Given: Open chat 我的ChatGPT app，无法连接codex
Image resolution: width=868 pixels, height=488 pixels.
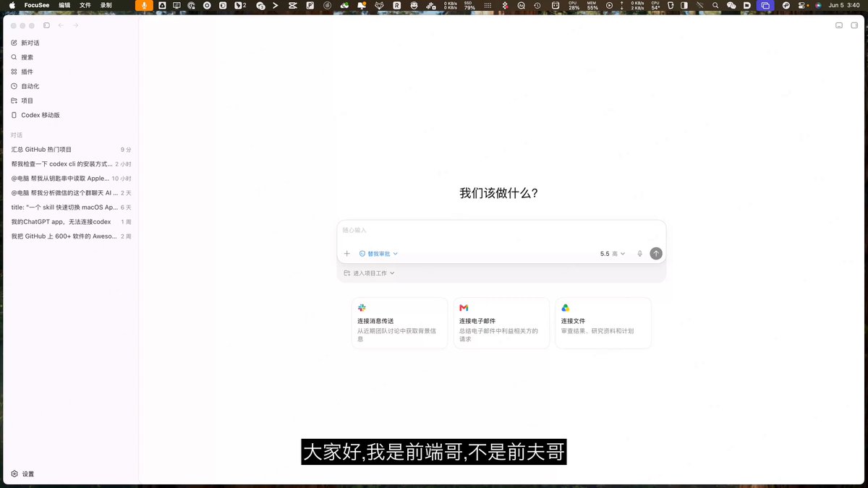Looking at the screenshot, I should click(x=71, y=222).
